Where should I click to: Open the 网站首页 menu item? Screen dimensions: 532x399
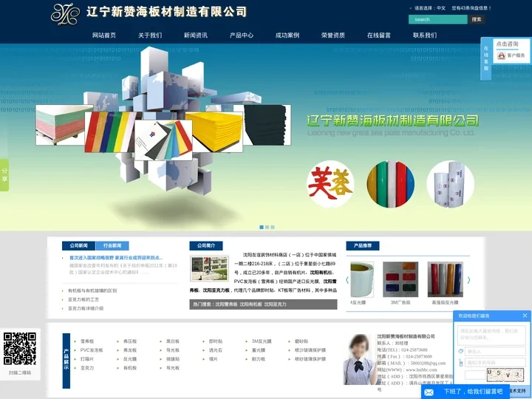pos(104,35)
